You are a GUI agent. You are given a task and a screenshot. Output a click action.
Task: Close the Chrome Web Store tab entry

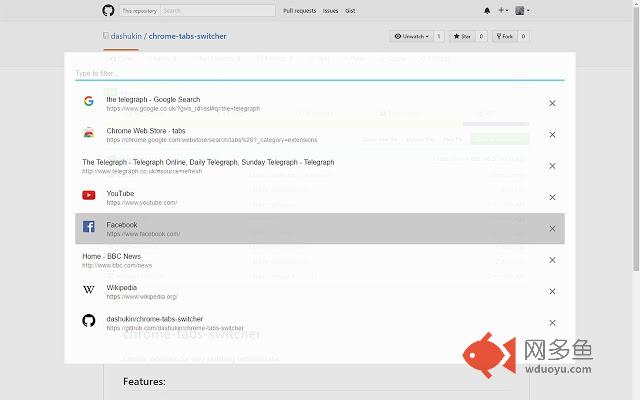[x=552, y=135]
